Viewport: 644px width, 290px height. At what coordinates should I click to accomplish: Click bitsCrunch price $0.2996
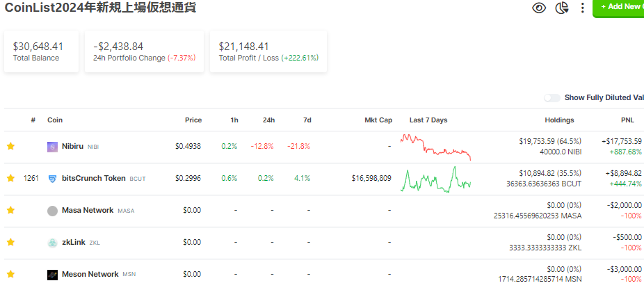coord(188,178)
